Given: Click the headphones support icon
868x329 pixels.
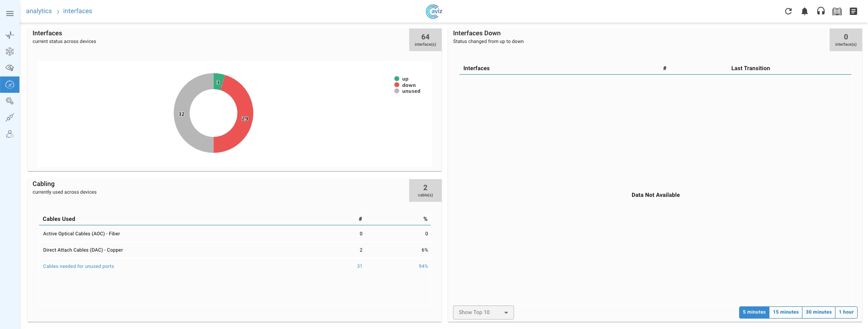Looking at the screenshot, I should [821, 11].
